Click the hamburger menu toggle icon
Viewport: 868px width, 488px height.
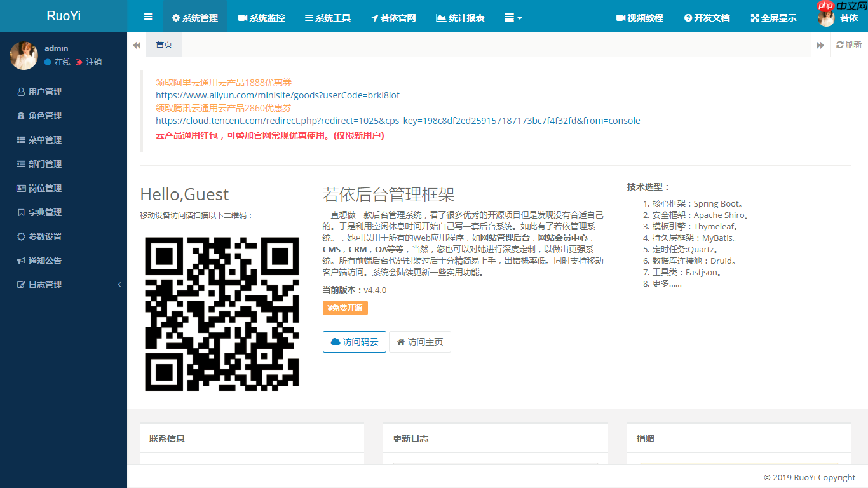pyautogui.click(x=148, y=17)
